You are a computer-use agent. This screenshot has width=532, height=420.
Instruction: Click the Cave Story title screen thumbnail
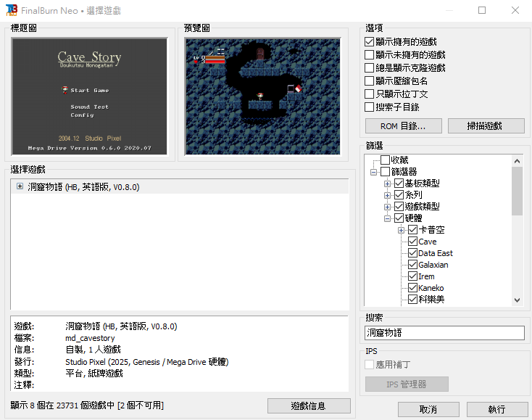[90, 96]
